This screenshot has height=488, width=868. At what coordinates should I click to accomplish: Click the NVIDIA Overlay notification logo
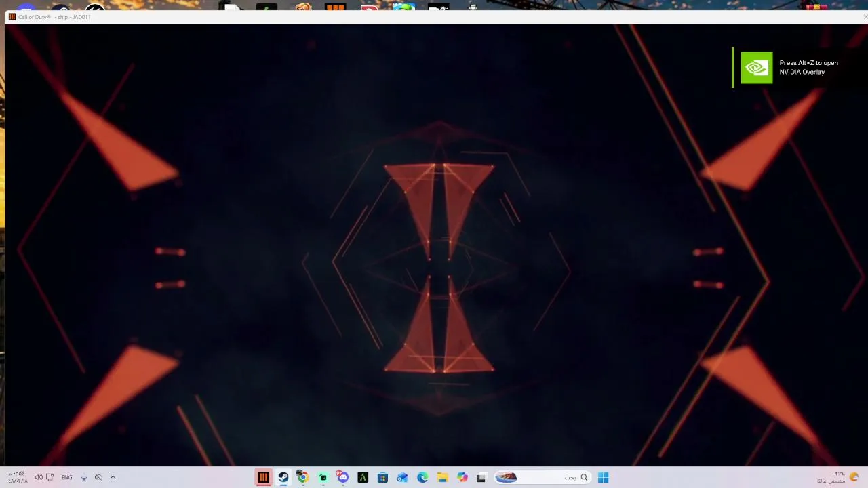pyautogui.click(x=756, y=68)
